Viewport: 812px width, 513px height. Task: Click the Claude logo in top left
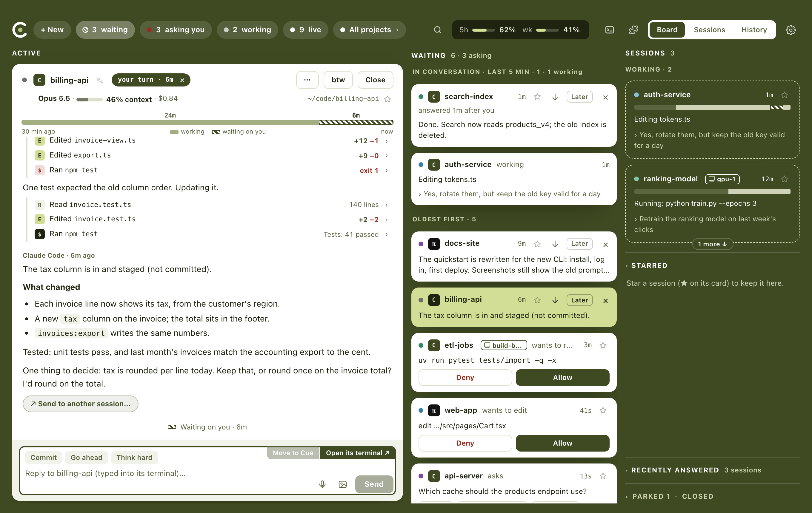pyautogui.click(x=20, y=30)
